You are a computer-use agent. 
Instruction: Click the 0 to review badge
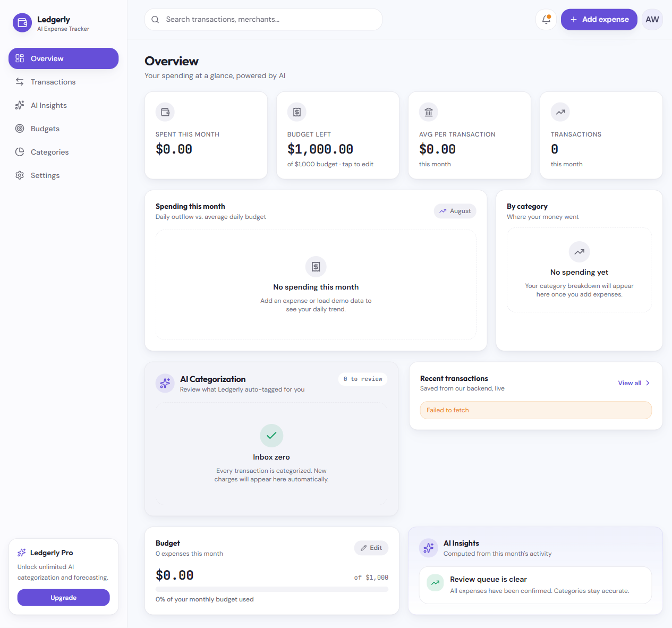[x=363, y=379]
